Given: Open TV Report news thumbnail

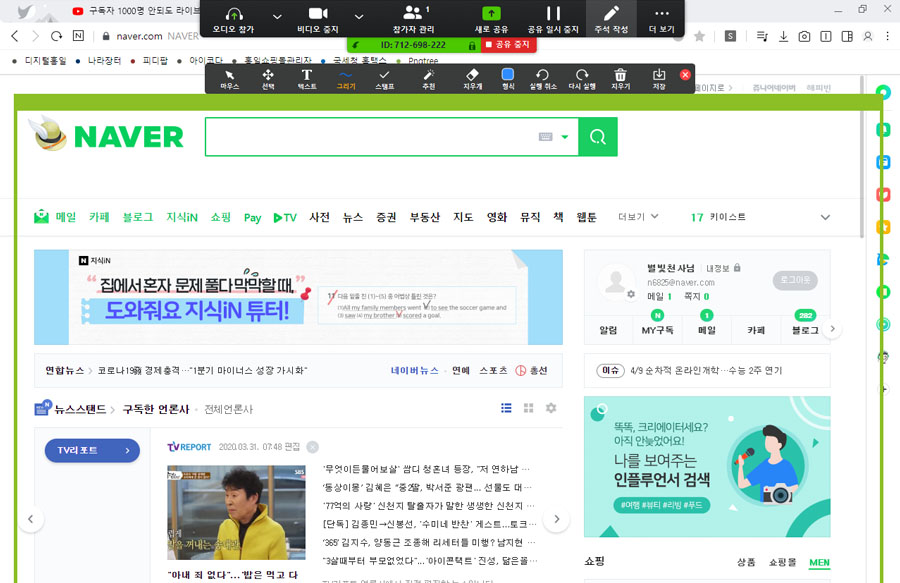Looking at the screenshot, I should click(x=236, y=512).
